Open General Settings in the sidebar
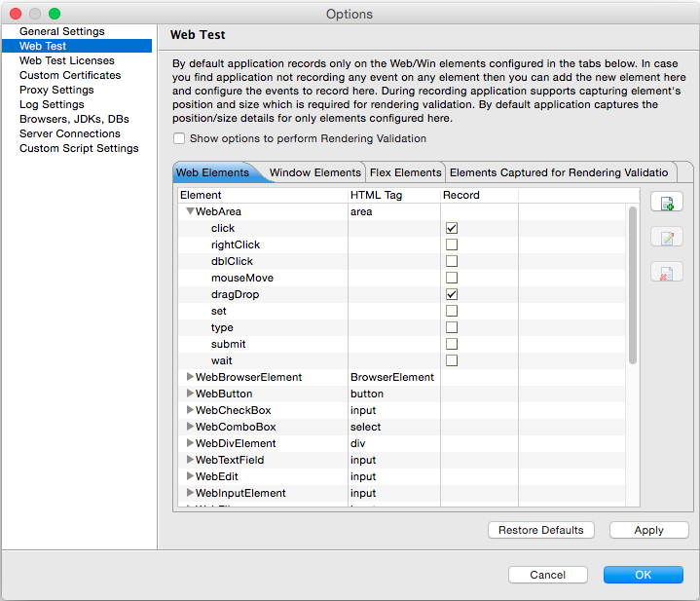 (x=62, y=31)
